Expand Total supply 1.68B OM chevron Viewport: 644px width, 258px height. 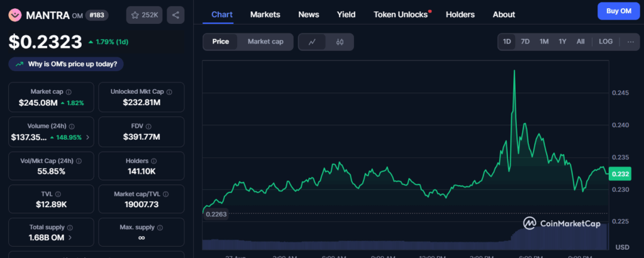click(70, 237)
